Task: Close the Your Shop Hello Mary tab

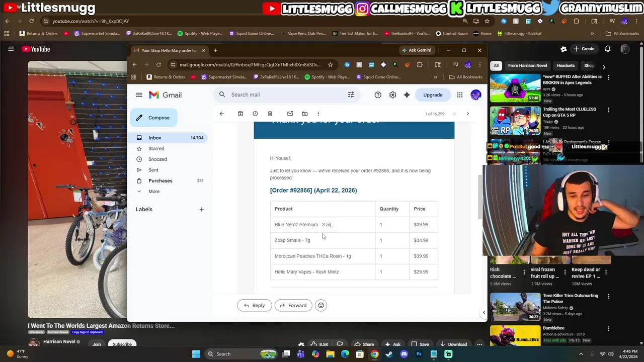Action: coord(203,50)
